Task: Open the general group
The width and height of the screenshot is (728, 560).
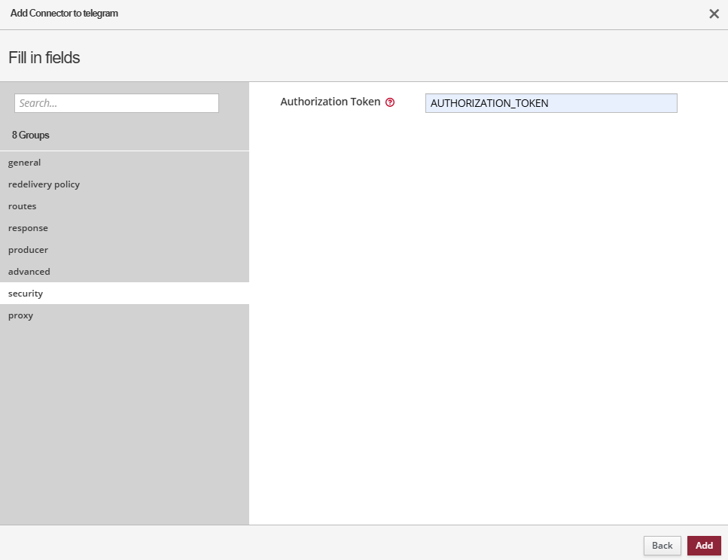Action: pos(25,163)
